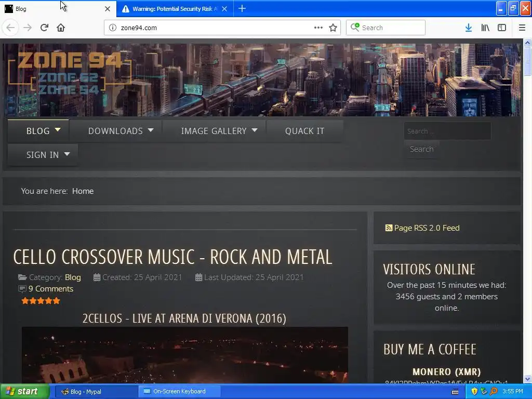Click the VISITORS ONLINE heading
This screenshot has width=532, height=399.
[429, 269]
